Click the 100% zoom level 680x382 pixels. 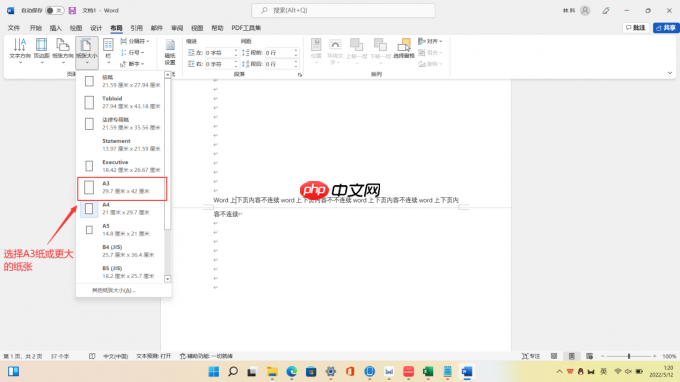tap(669, 356)
